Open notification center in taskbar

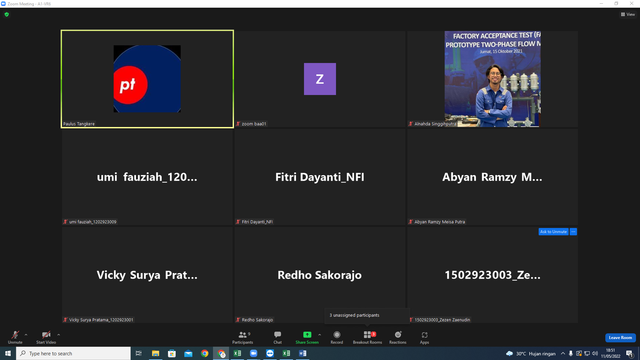629,353
